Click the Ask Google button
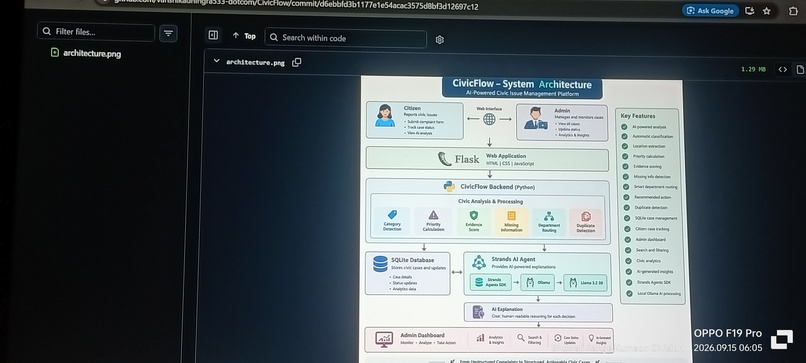The width and height of the screenshot is (806, 363). [x=710, y=10]
